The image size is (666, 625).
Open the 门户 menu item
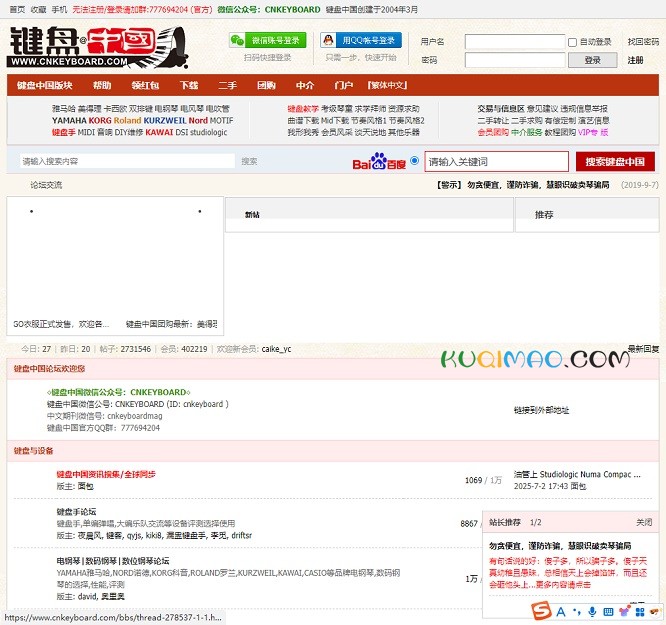[x=344, y=85]
